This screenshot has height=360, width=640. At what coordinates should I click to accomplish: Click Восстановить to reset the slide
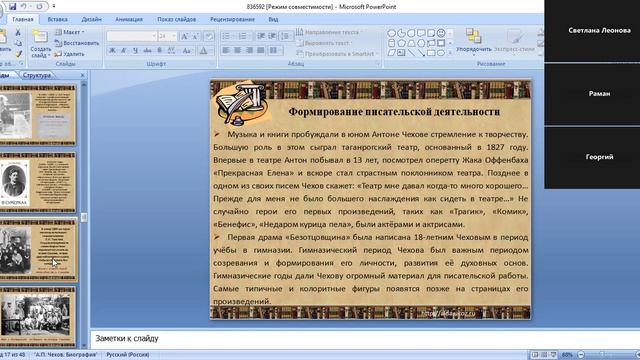[77, 43]
